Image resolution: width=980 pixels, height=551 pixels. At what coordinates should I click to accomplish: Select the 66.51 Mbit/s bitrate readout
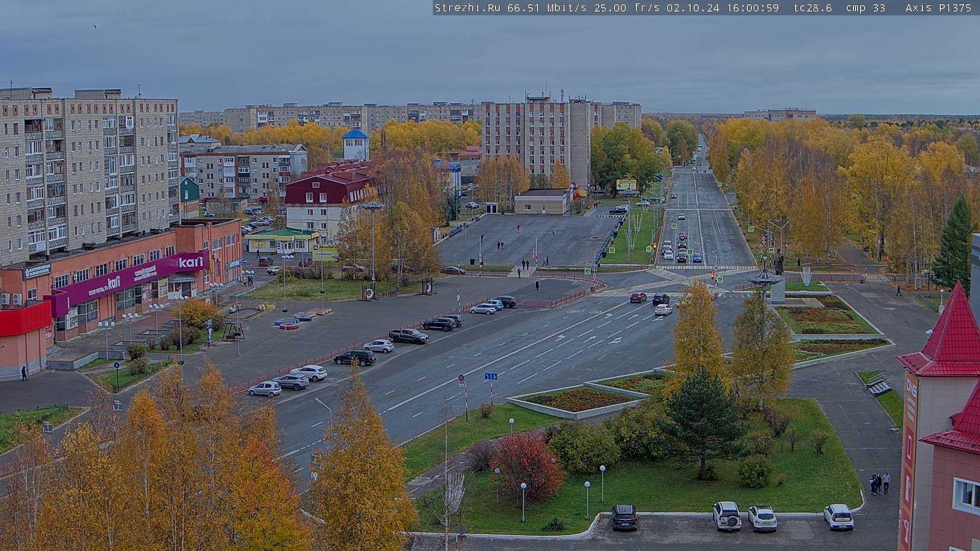pyautogui.click(x=547, y=8)
